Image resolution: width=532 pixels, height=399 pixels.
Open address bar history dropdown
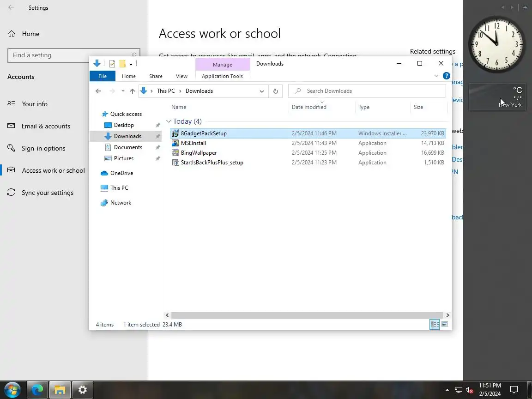(x=261, y=91)
